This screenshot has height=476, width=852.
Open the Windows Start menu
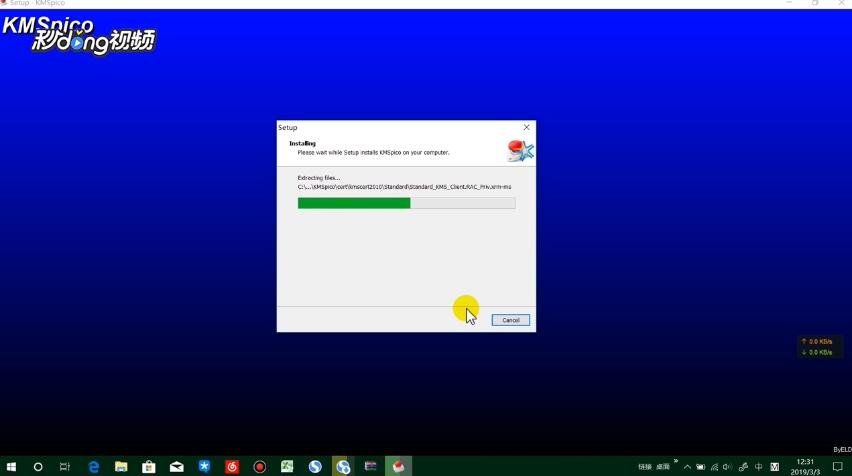click(11, 466)
